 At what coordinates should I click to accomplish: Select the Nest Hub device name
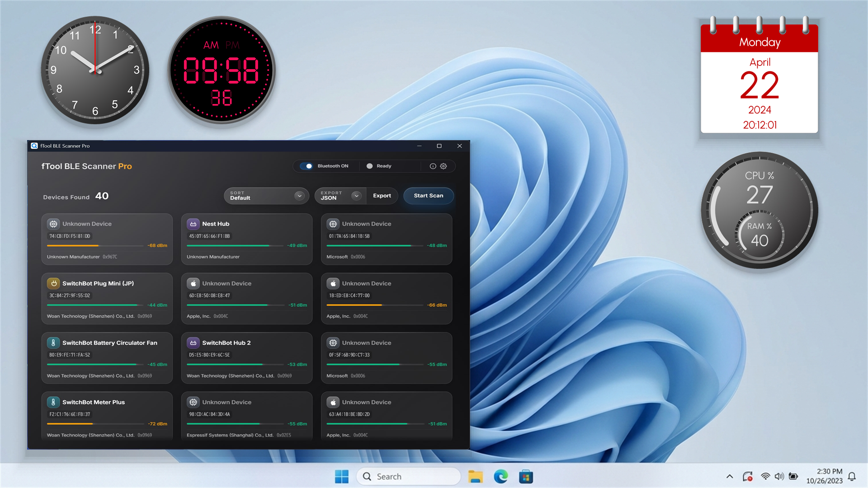click(x=216, y=224)
